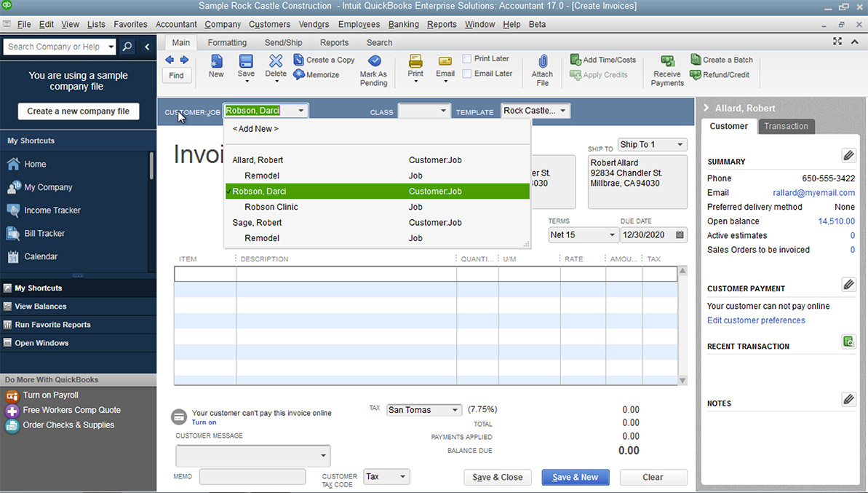Edit the customer Summary pencil icon

coord(848,155)
